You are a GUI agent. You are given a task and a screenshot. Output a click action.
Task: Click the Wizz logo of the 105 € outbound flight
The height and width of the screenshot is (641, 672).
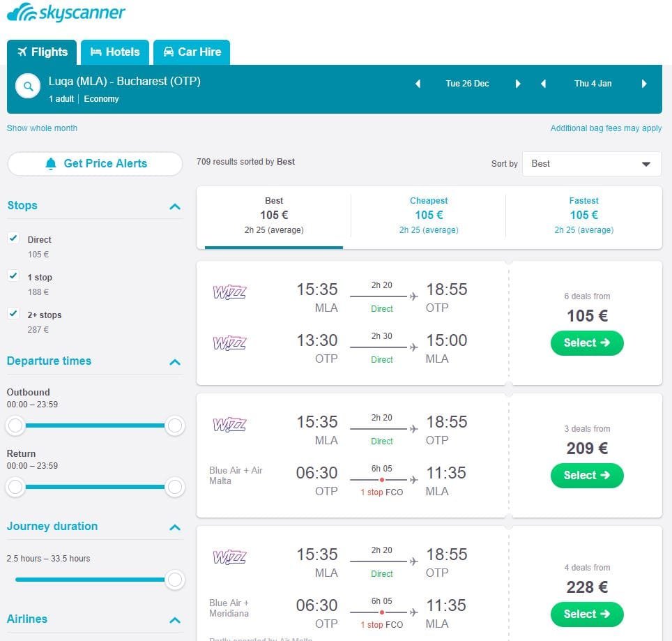[229, 292]
